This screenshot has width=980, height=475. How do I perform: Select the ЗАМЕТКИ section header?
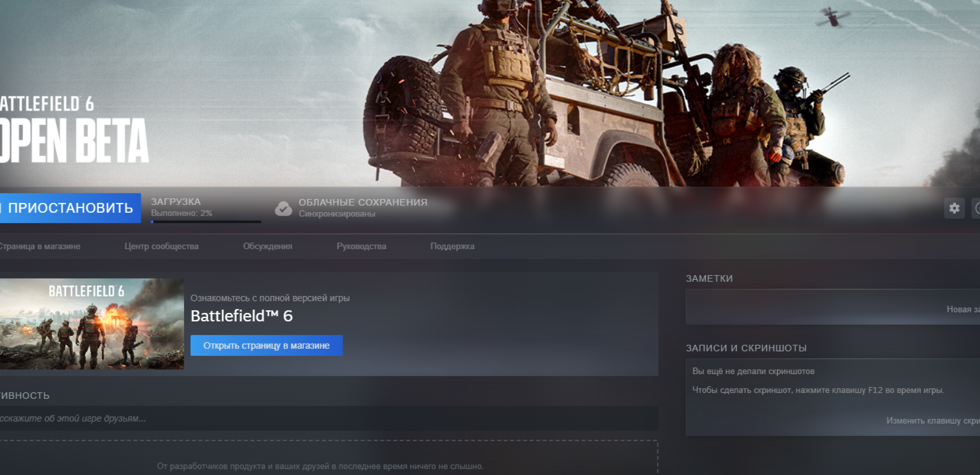click(x=709, y=278)
